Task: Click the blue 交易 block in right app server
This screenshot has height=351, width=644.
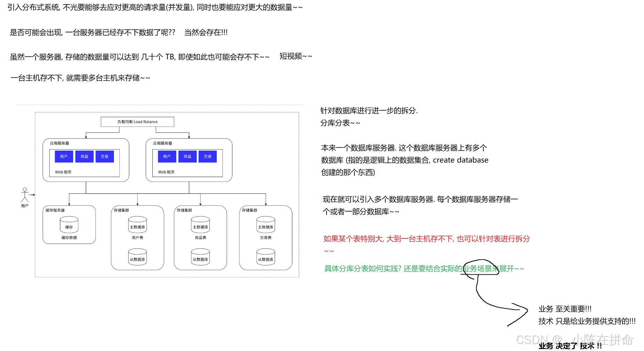Action: (208, 157)
